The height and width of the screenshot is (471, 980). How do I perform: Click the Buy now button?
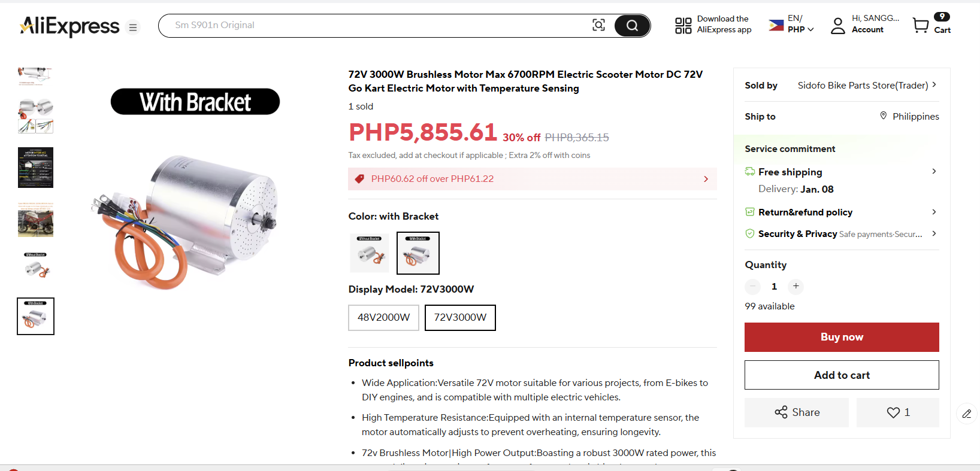[841, 337]
